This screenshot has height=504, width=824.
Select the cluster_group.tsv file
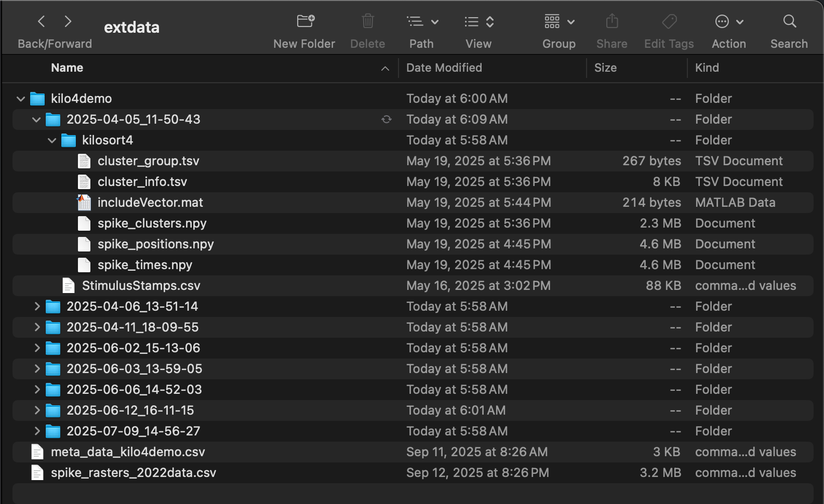148,161
